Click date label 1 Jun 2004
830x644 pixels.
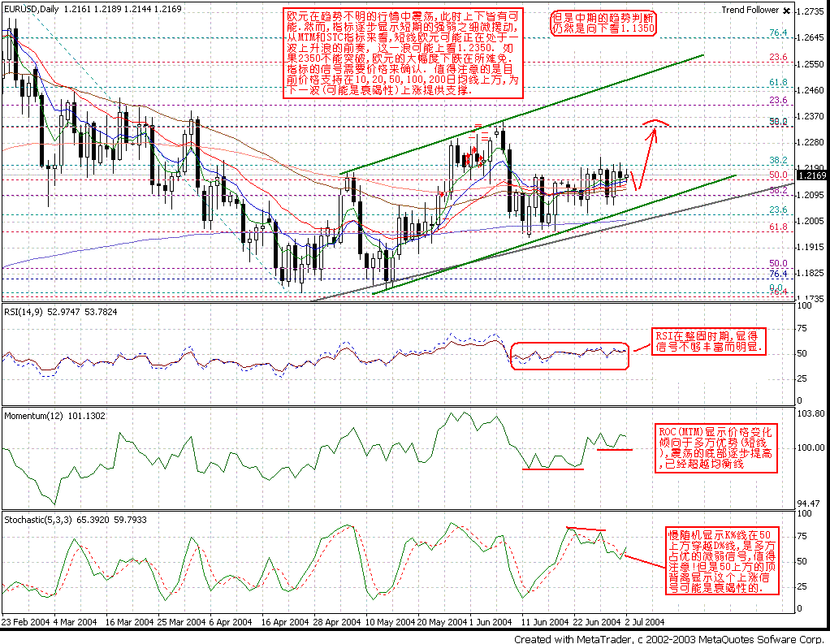(491, 622)
